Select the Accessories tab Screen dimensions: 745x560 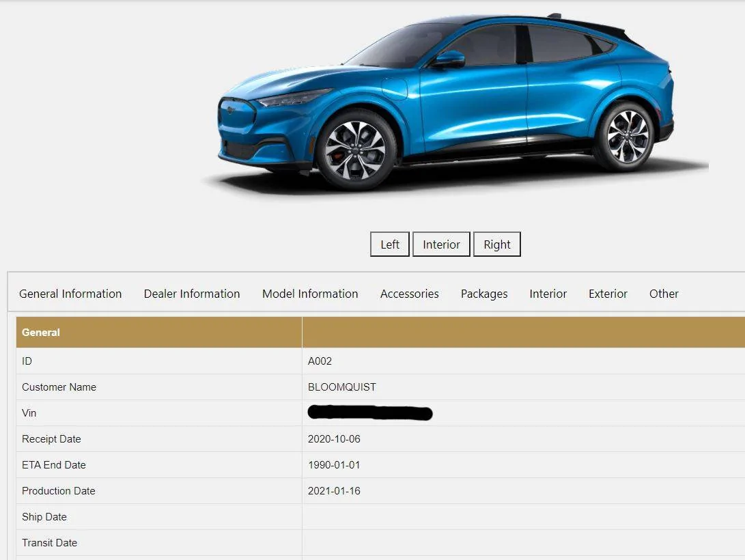pos(410,294)
